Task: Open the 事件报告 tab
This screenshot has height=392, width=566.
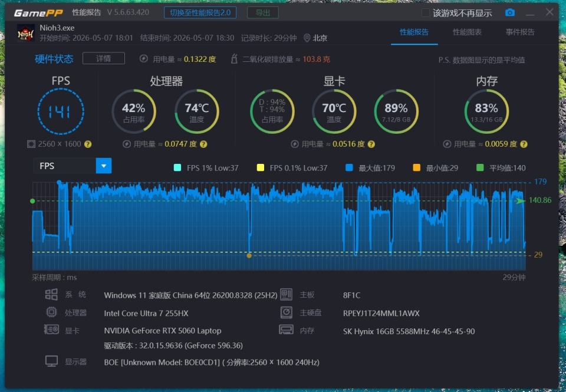Action: [x=520, y=32]
